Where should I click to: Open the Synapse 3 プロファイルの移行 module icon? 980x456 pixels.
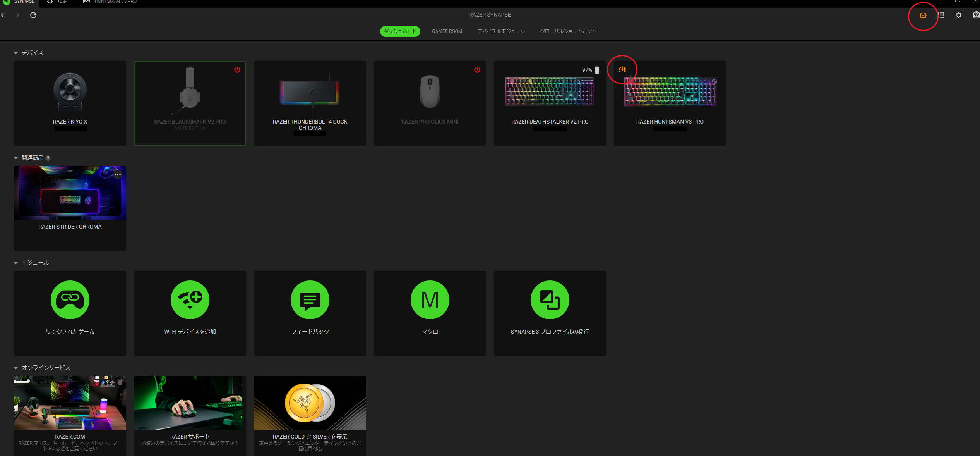coord(550,300)
